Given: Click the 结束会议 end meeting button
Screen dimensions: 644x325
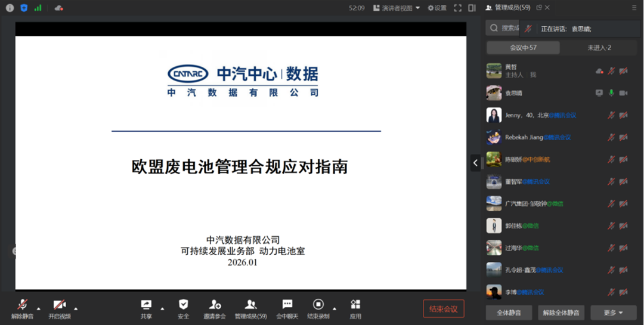Looking at the screenshot, I should tap(443, 308).
